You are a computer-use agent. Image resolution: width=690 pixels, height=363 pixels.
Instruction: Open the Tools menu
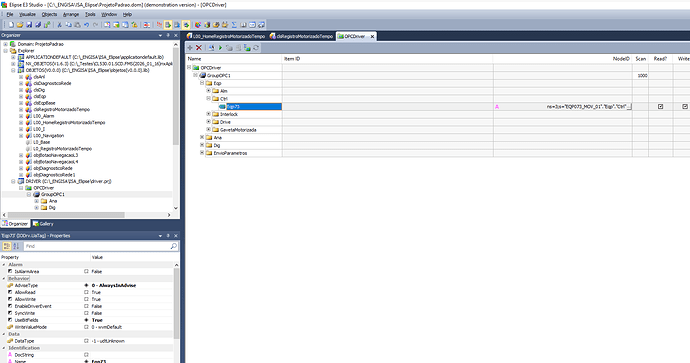90,15
